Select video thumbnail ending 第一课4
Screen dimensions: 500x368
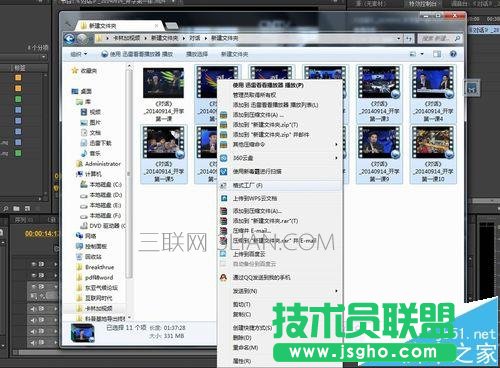coord(433,94)
